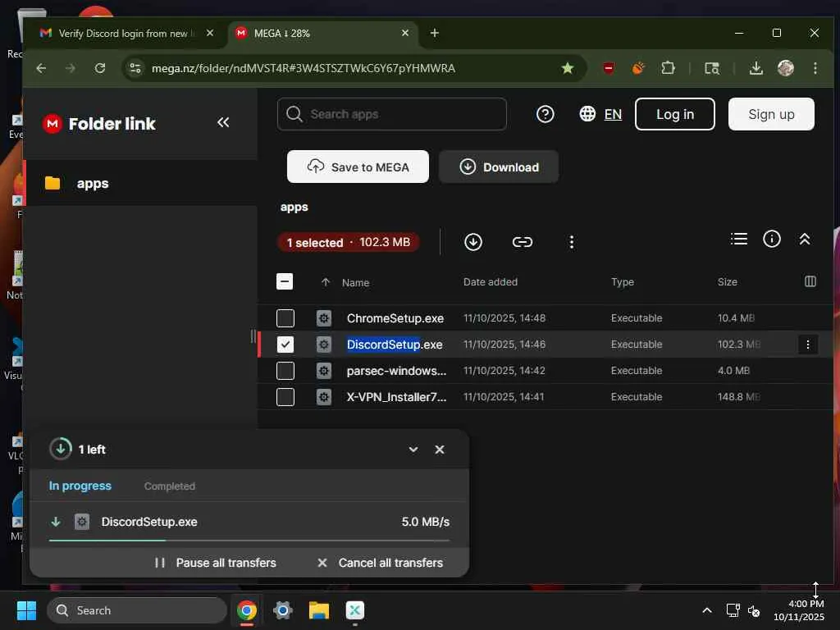
Task: Click red ad-blocker extension icon
Action: coord(609,68)
